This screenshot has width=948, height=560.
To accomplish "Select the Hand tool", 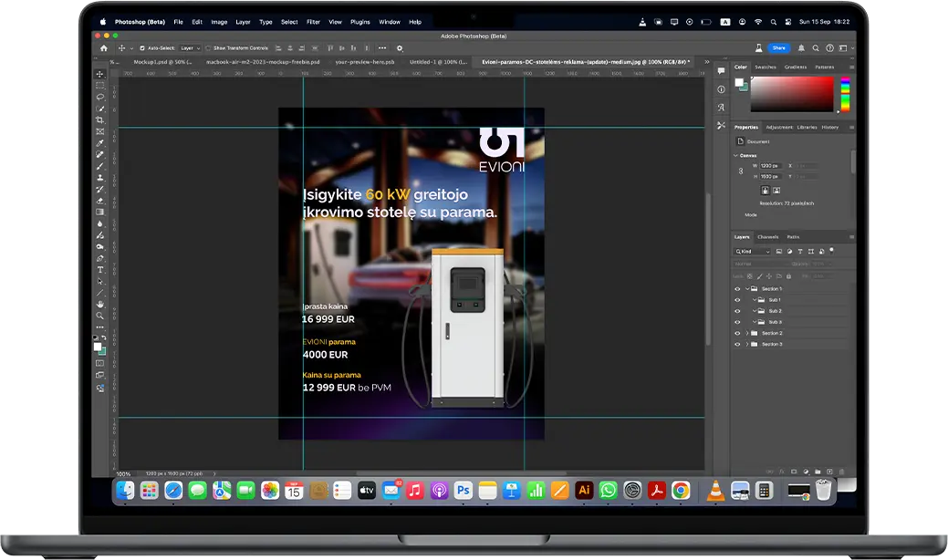I will 100,304.
